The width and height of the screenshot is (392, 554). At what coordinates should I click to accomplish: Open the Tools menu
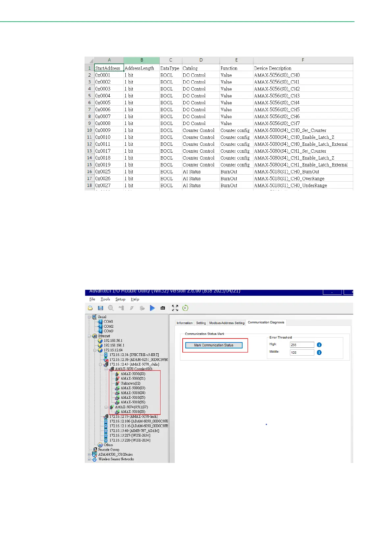(x=105, y=299)
